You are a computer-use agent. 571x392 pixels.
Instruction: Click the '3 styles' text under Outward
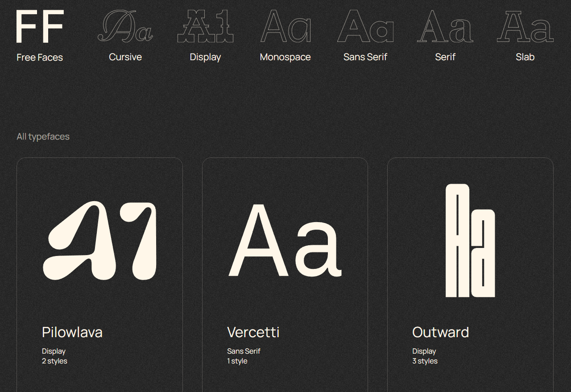[425, 361]
